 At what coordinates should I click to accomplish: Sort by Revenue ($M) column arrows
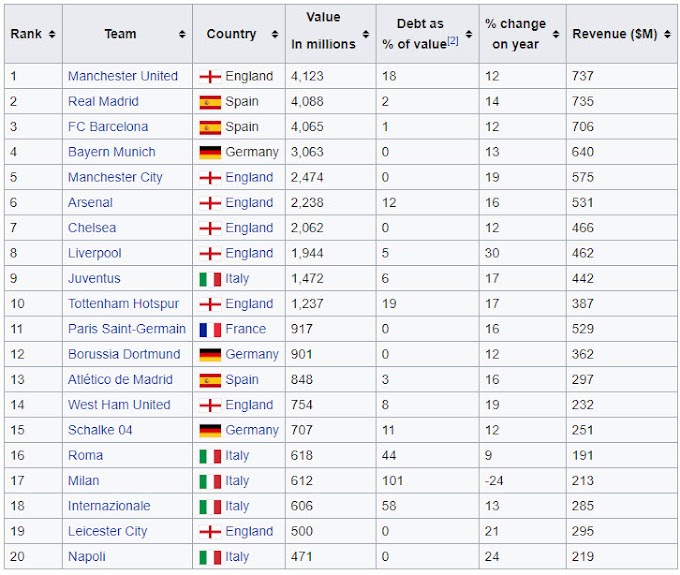[x=667, y=34]
